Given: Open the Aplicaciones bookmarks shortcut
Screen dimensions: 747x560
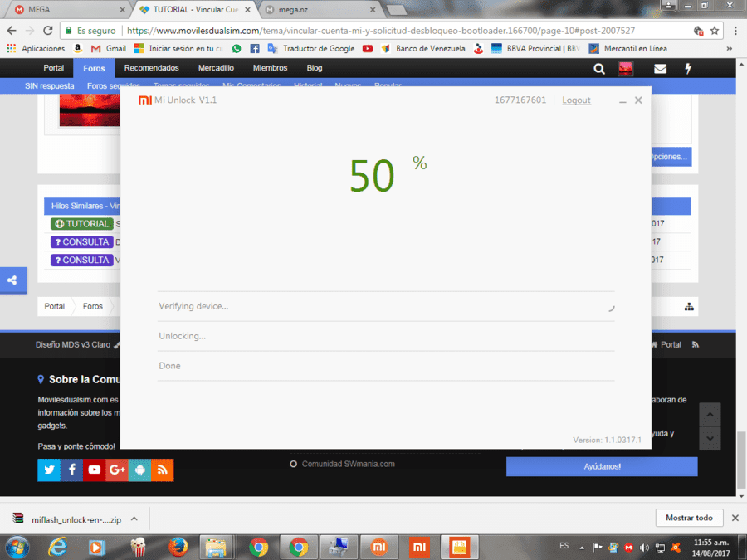Looking at the screenshot, I should coord(37,49).
